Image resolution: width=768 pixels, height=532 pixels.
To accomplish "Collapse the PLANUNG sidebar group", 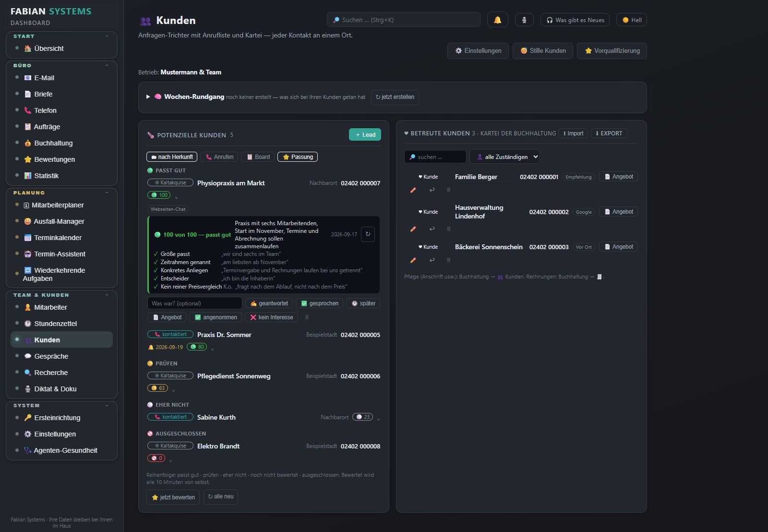I will click(x=107, y=193).
